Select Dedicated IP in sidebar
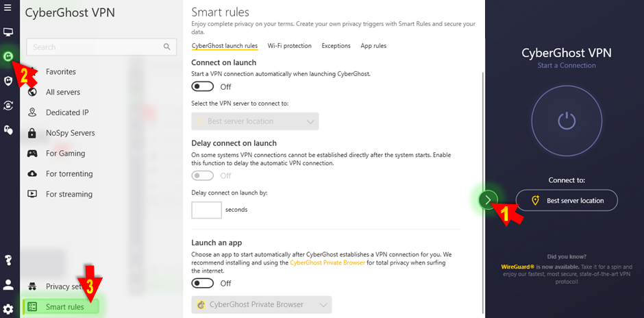Viewport: 644px width, 318px height. [x=67, y=112]
